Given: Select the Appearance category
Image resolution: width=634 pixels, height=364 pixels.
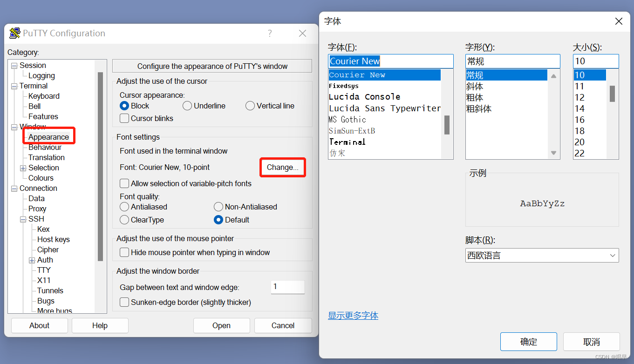Looking at the screenshot, I should (x=48, y=137).
